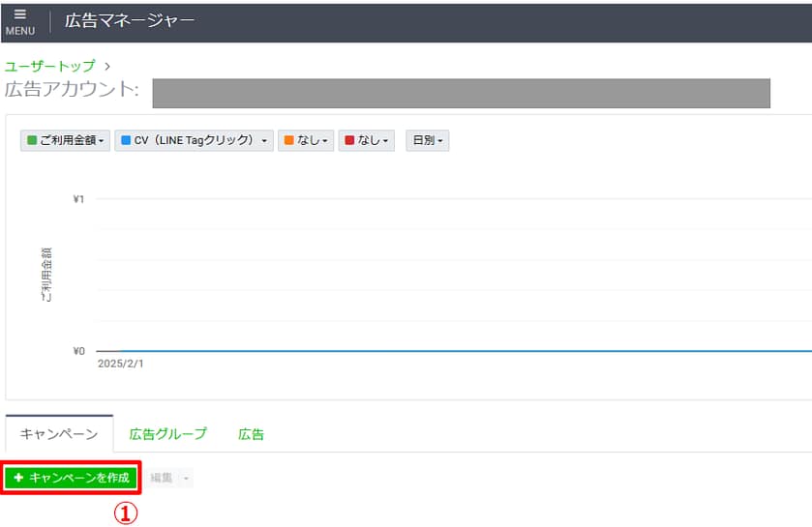Click the breadcrumb arrow after ユーザートップ

(107, 67)
